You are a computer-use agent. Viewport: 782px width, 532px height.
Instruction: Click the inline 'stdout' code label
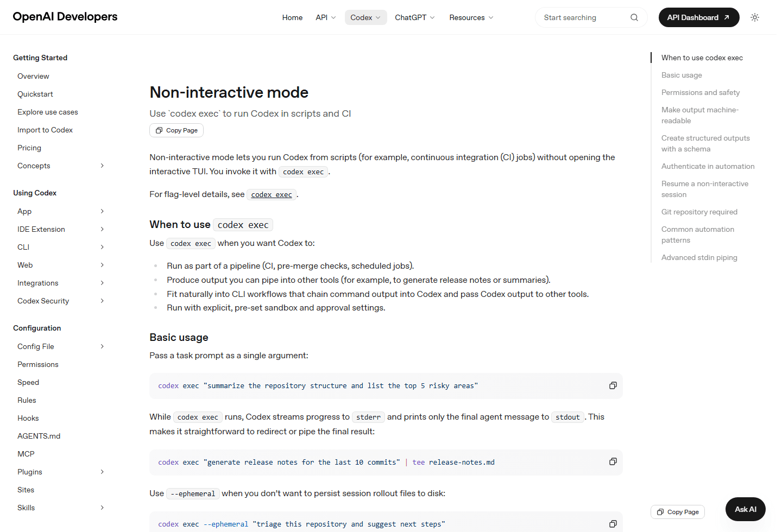[568, 417]
